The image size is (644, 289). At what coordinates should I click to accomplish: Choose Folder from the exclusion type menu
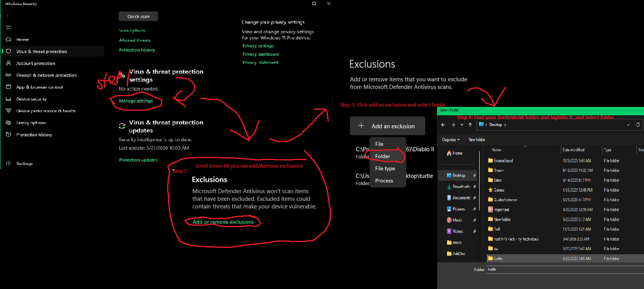[383, 156]
